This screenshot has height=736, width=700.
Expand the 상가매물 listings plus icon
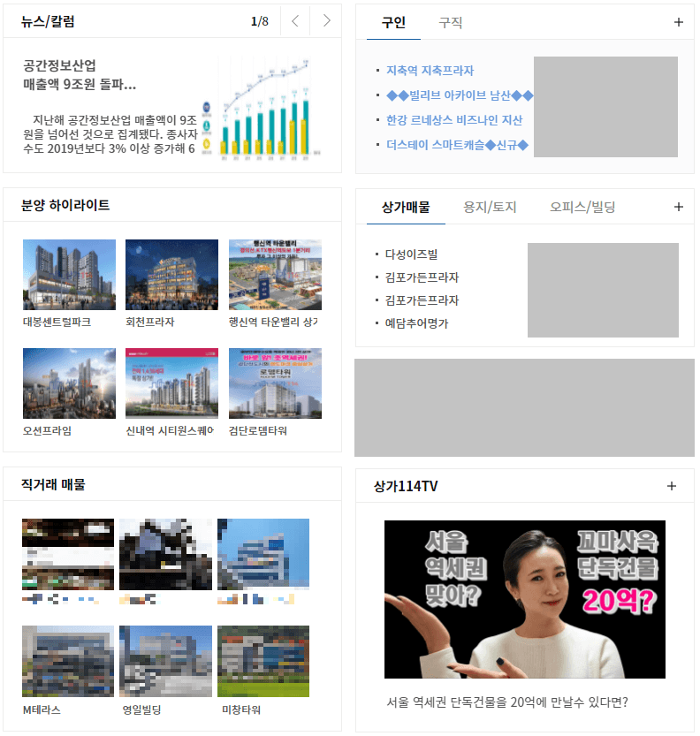679,207
